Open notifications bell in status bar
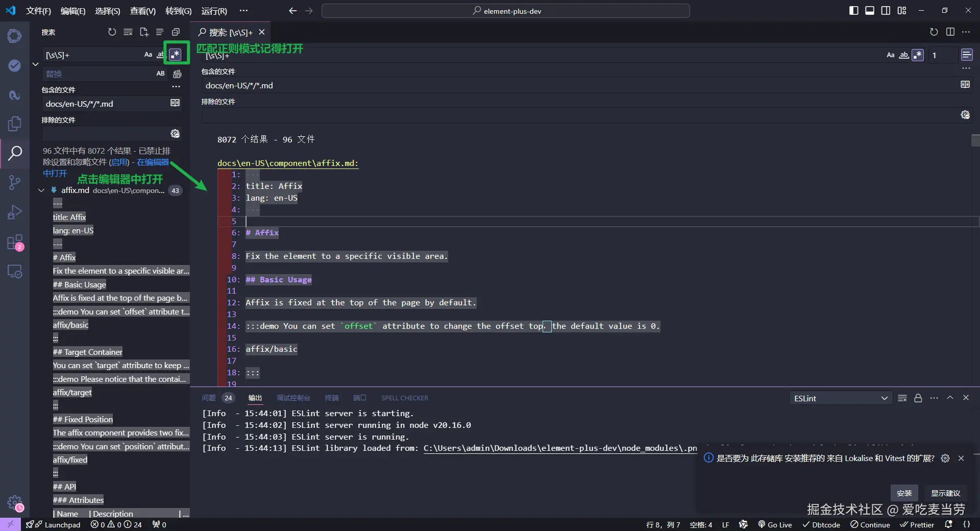980x531 pixels. pyautogui.click(x=948, y=524)
